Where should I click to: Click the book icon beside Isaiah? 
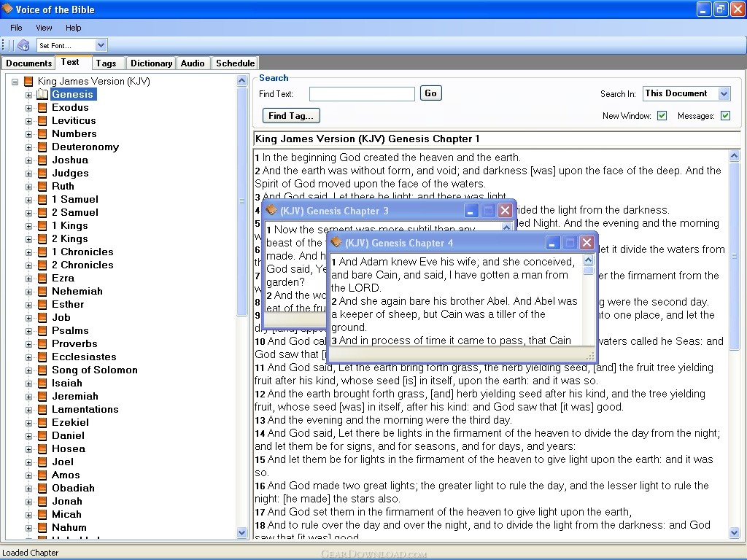(42, 384)
